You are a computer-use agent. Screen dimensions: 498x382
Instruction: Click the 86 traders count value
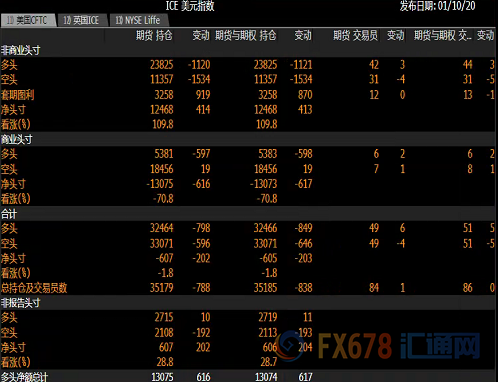coord(468,288)
